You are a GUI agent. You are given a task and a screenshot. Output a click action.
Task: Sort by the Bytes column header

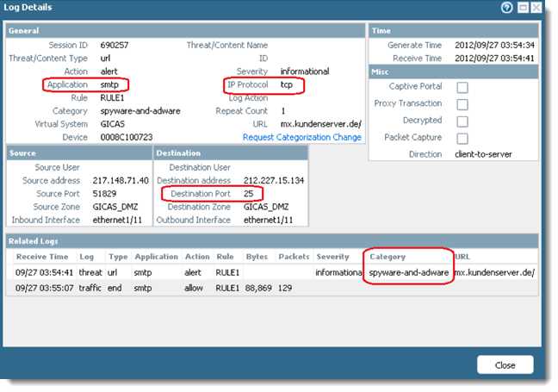coord(257,257)
